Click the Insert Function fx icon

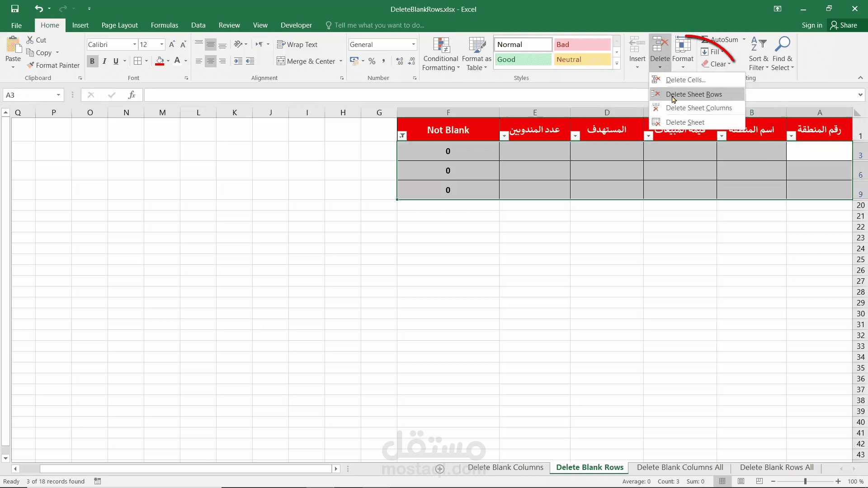(x=132, y=95)
